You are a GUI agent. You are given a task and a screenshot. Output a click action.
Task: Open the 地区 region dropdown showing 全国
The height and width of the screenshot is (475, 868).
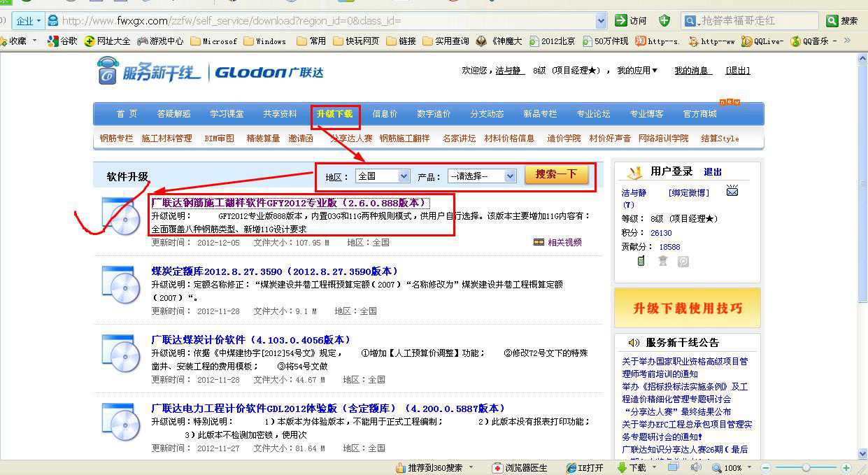pos(383,176)
